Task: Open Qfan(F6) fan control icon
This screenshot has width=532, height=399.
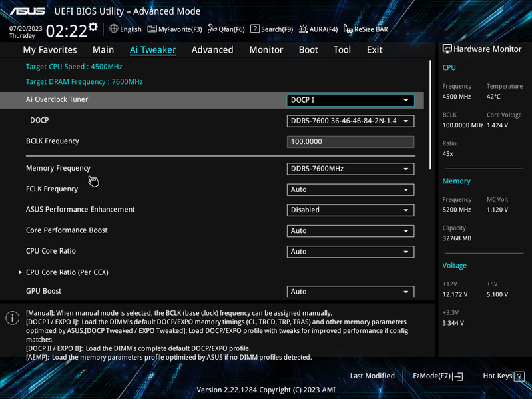Action: point(212,29)
